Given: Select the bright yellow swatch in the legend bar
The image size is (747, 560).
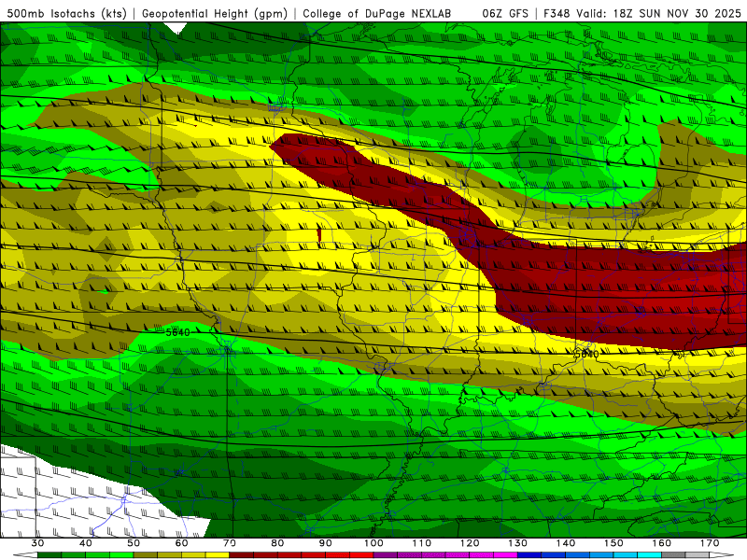Looking at the screenshot, I should (218, 555).
